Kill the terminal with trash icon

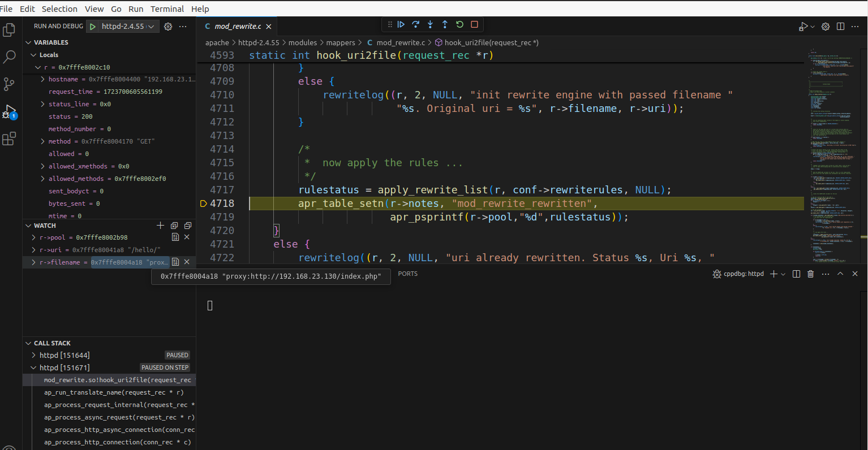811,274
